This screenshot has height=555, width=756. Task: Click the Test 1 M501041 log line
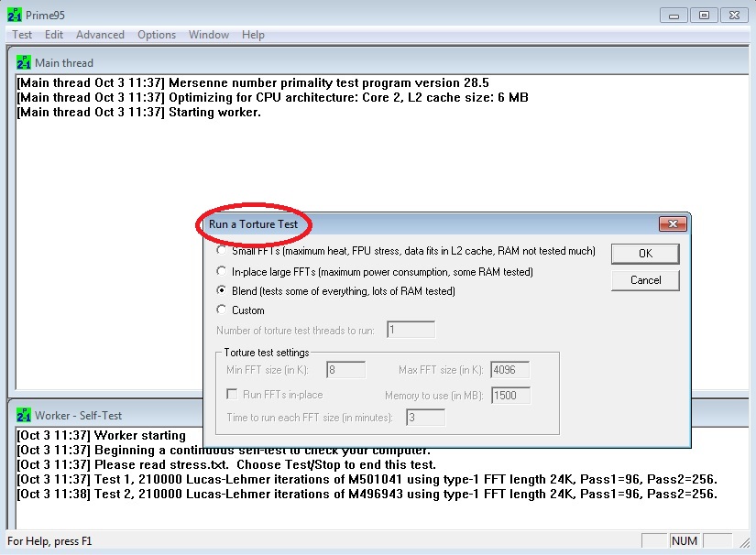pyautogui.click(x=367, y=479)
